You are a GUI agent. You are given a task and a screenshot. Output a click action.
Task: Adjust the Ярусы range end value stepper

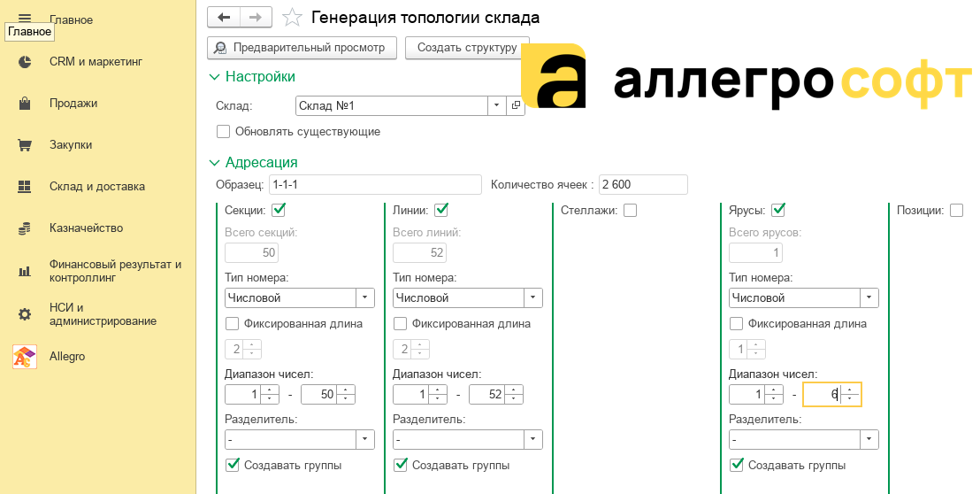click(x=849, y=395)
